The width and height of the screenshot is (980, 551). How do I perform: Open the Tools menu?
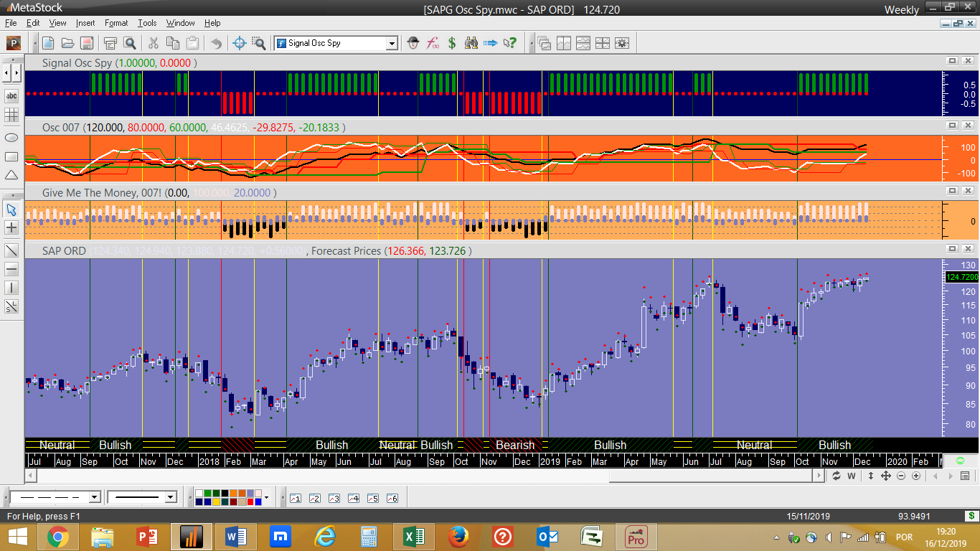(x=147, y=23)
